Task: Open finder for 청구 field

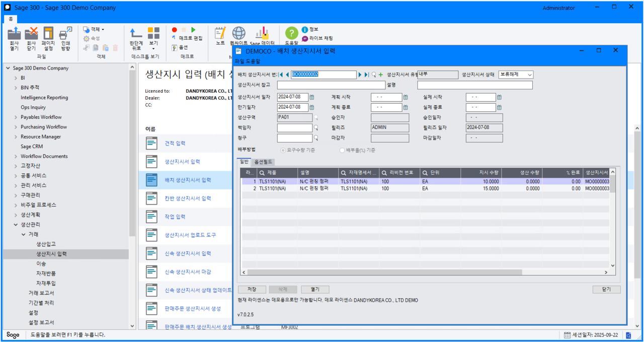Action: [316, 138]
